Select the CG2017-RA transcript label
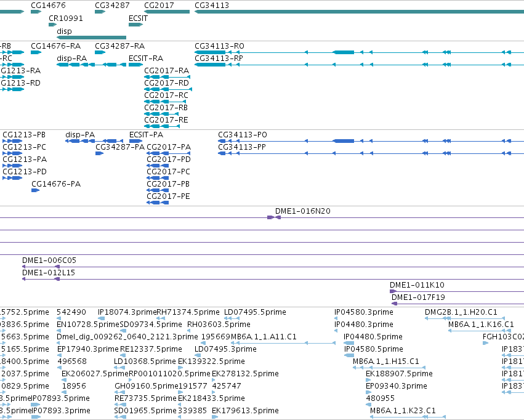This screenshot has width=524, height=420. [x=167, y=70]
